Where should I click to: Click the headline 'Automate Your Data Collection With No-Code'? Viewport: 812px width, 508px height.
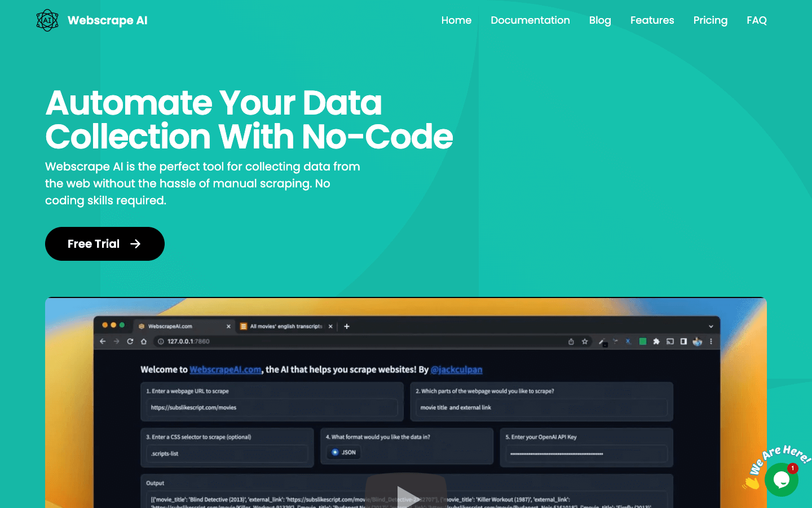coord(249,119)
